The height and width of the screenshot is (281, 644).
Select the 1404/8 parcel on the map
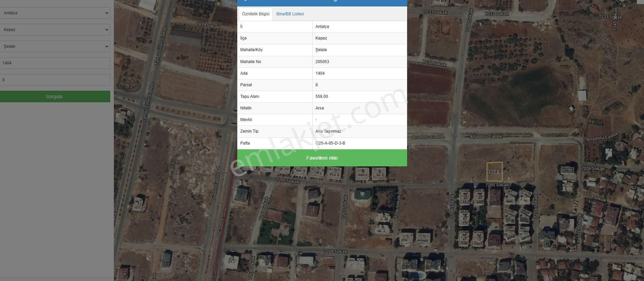tap(494, 172)
